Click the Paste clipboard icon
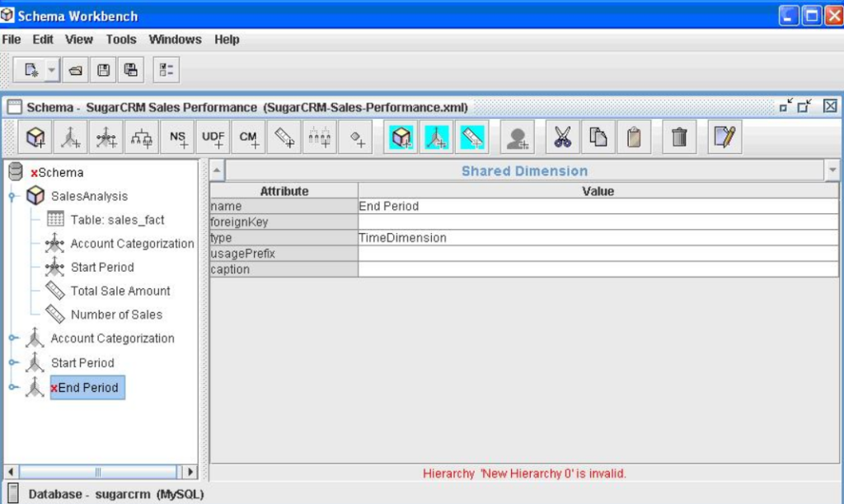This screenshot has width=844, height=504. point(634,138)
